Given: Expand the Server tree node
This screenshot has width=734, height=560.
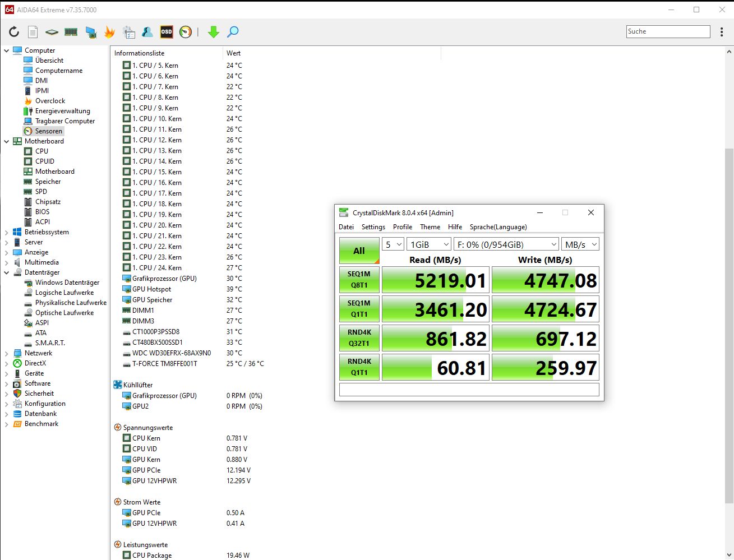Looking at the screenshot, I should pos(7,242).
